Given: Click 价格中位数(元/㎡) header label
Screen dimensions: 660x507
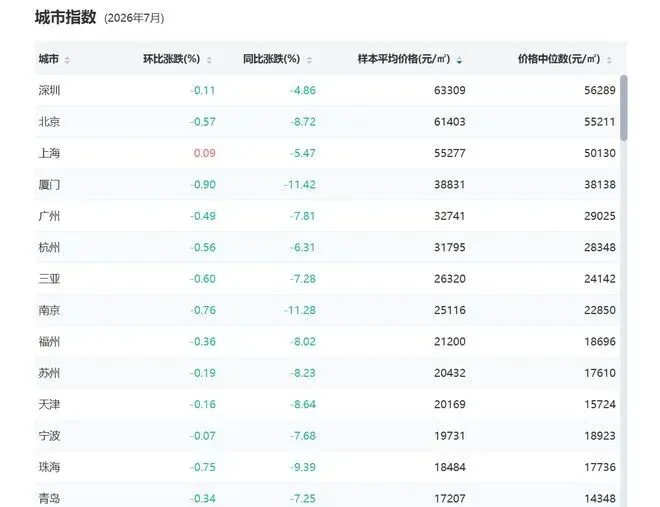Looking at the screenshot, I should pos(559,59).
